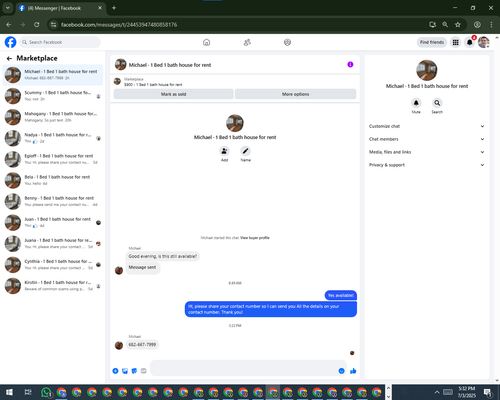This screenshot has width=500, height=400.
Task: Open WhatsApp from the taskbar
Action: [x=46, y=392]
